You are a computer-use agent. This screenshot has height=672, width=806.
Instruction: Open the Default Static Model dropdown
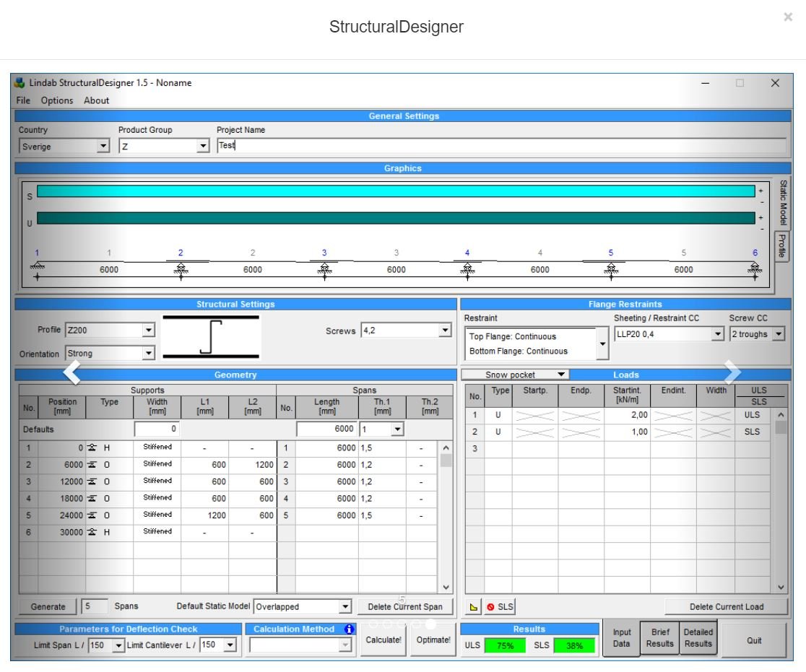point(344,607)
